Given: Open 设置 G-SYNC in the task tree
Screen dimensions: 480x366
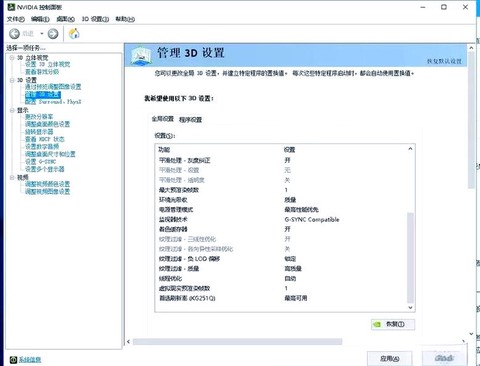Looking at the screenshot, I should click(x=40, y=161).
